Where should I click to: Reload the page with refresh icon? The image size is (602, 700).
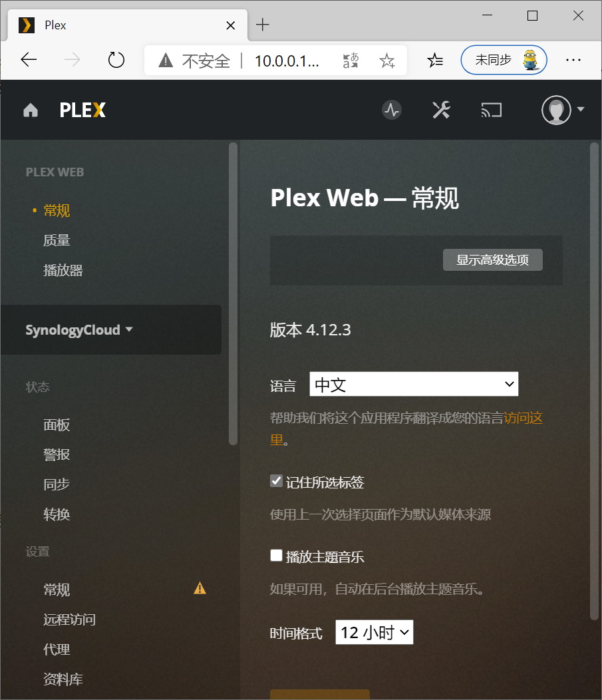click(116, 60)
